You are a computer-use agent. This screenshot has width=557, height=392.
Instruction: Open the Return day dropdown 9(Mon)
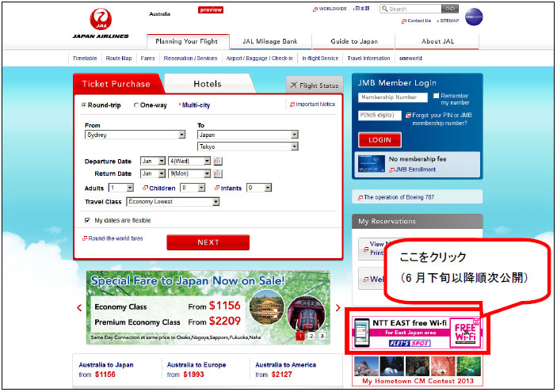pos(189,173)
